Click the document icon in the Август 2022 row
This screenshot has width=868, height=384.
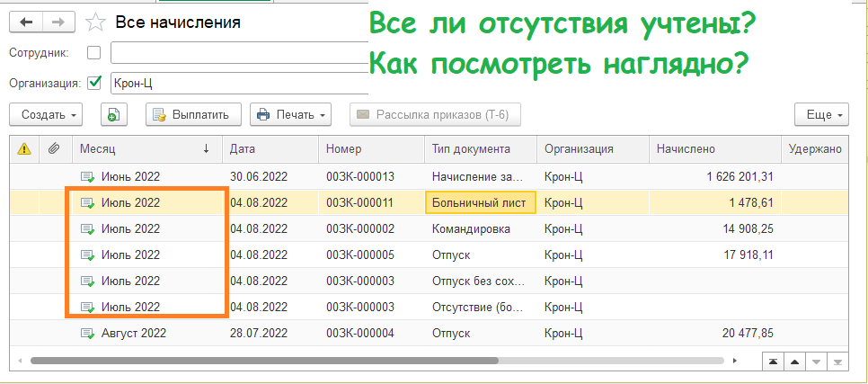[x=88, y=334]
